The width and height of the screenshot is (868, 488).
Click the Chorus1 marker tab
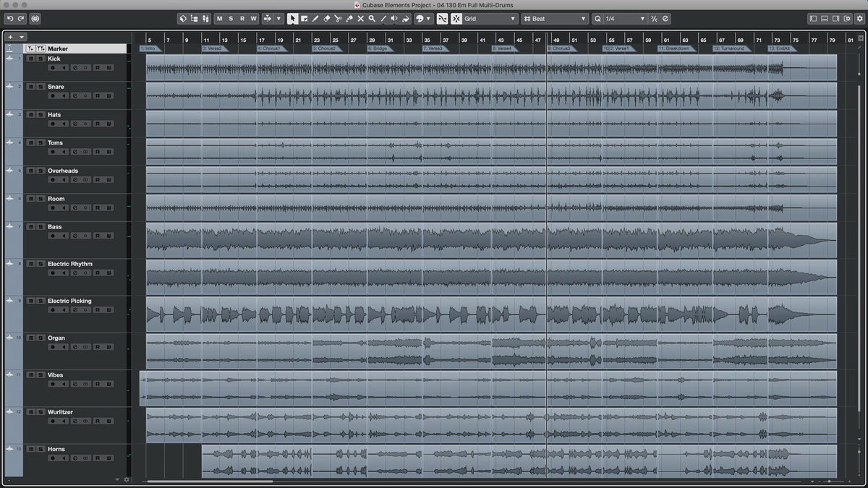tap(269, 48)
